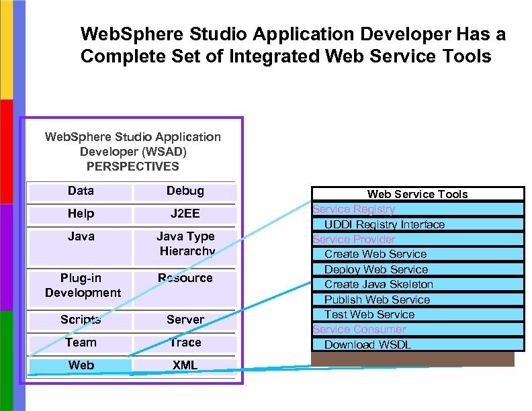Click the 'Create Java Skeleton' row

(418, 284)
